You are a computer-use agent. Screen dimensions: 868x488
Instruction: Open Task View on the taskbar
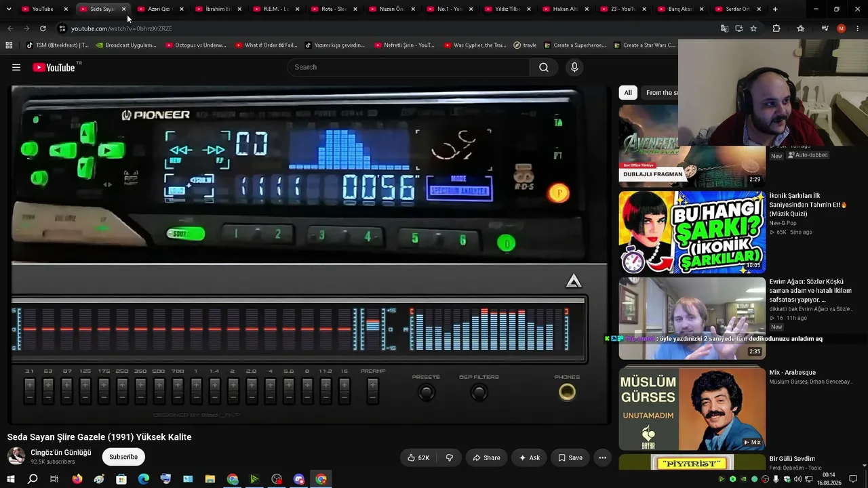click(x=54, y=479)
